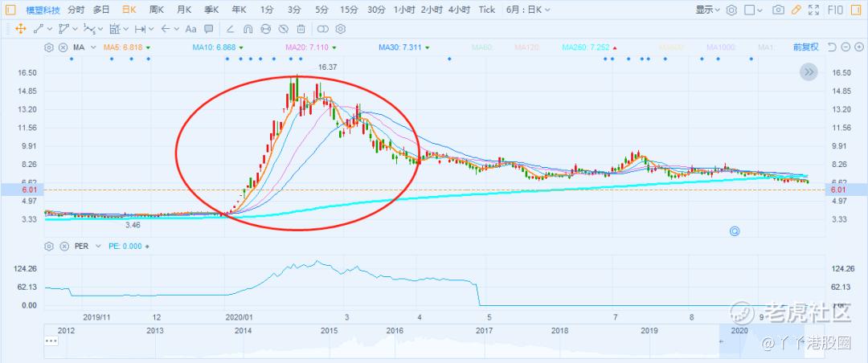868x363 pixels.
Task: Hide all drawings with eye-slash icon
Action: pyautogui.click(x=284, y=29)
